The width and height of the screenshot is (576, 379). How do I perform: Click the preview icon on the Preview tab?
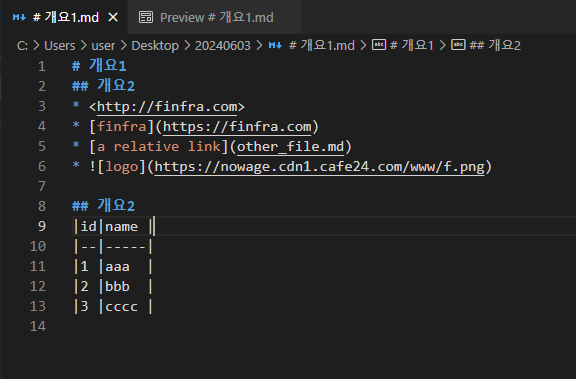146,17
